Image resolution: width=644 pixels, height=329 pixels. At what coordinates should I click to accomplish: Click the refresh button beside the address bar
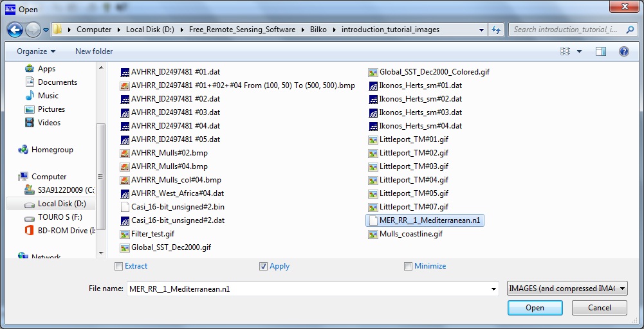[x=496, y=30]
